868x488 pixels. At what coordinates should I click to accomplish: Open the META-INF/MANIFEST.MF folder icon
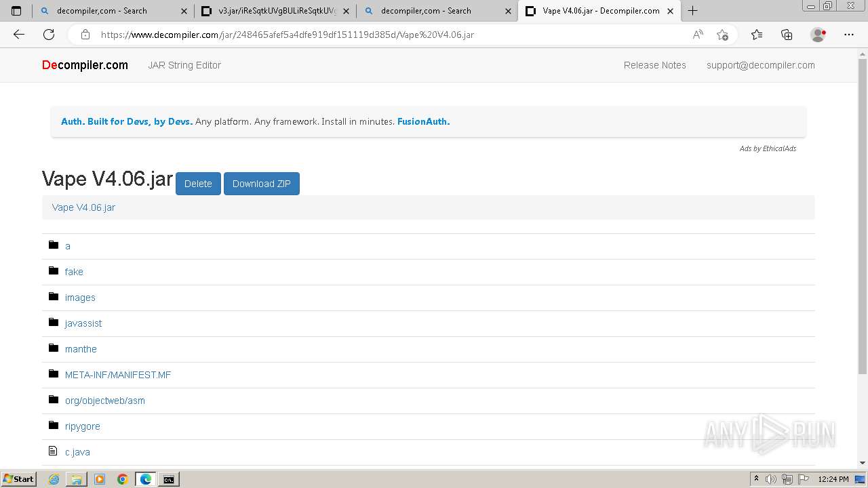(54, 373)
